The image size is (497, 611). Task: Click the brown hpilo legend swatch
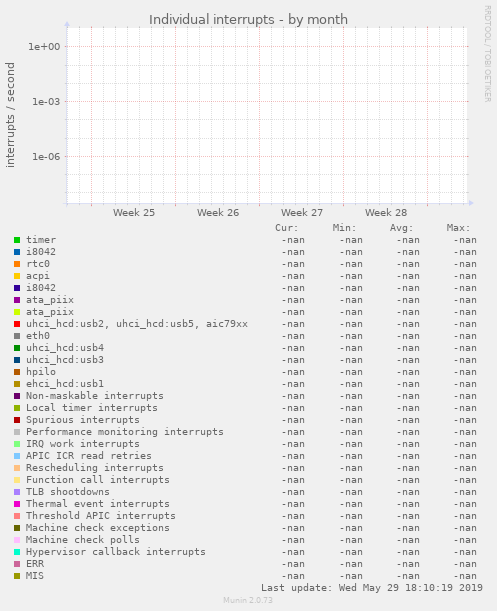[x=17, y=372]
